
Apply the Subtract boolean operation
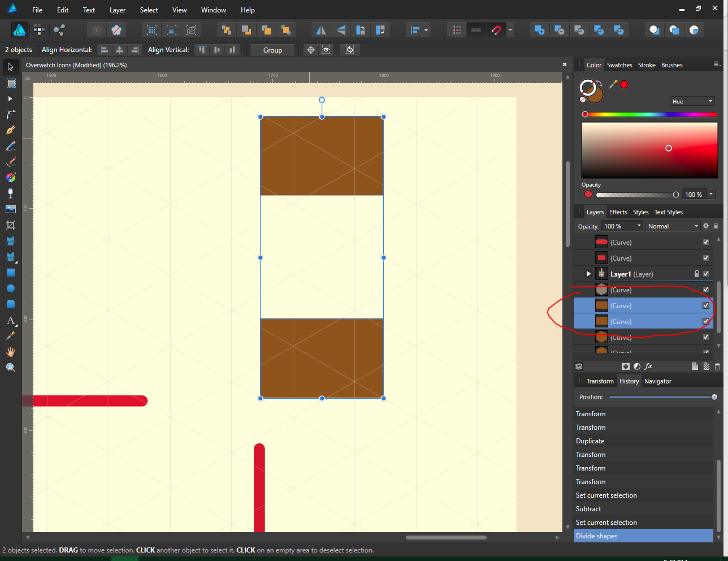[x=559, y=30]
